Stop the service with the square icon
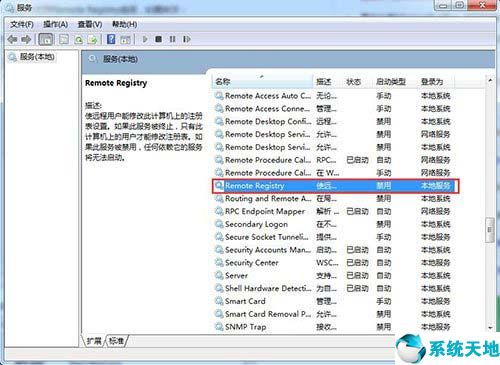The width and height of the screenshot is (500, 365). click(x=159, y=39)
